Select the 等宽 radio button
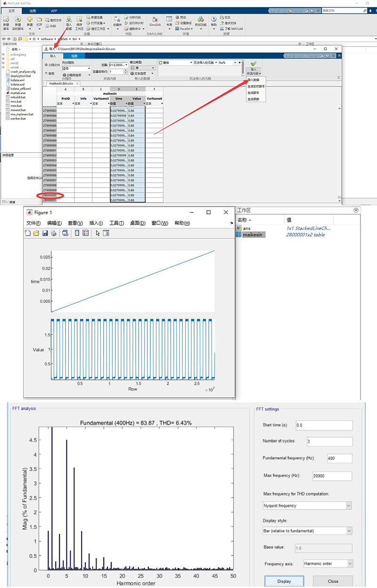 click(46, 73)
